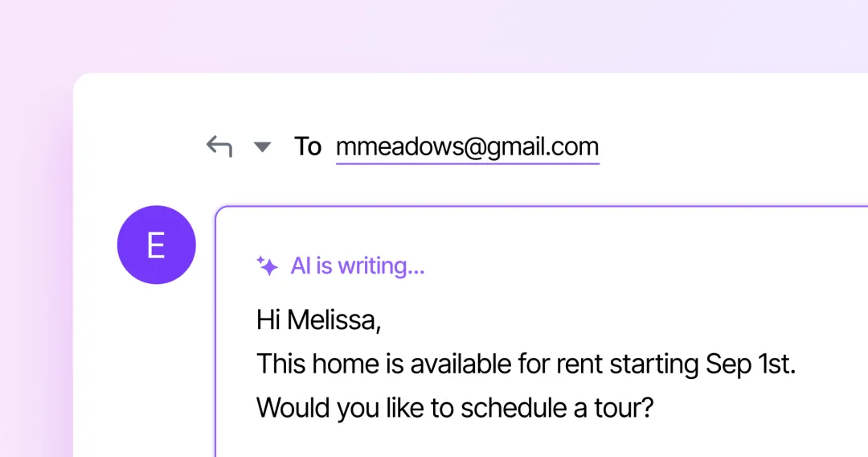Click the mmeadows@gmail.com recipient address
Image resolution: width=868 pixels, height=457 pixels.
tap(467, 146)
